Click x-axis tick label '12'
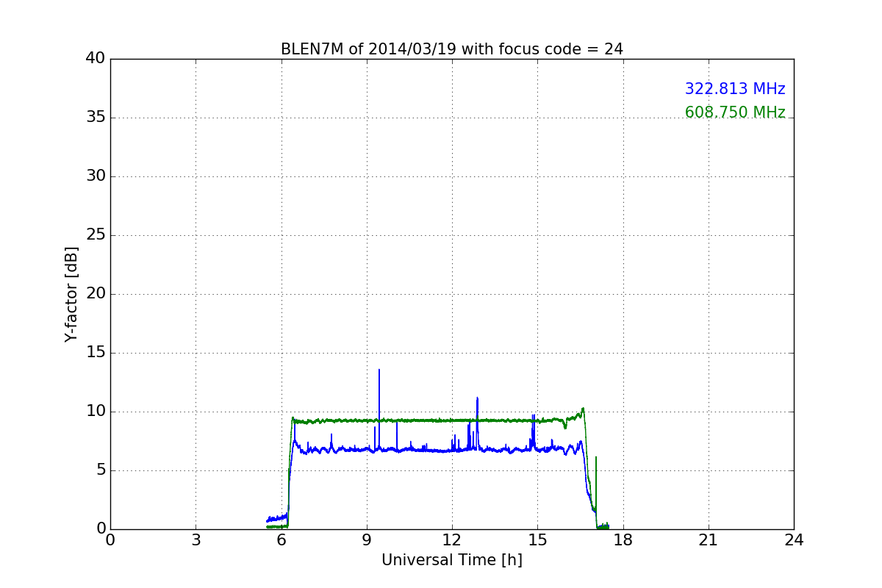 pyautogui.click(x=452, y=540)
